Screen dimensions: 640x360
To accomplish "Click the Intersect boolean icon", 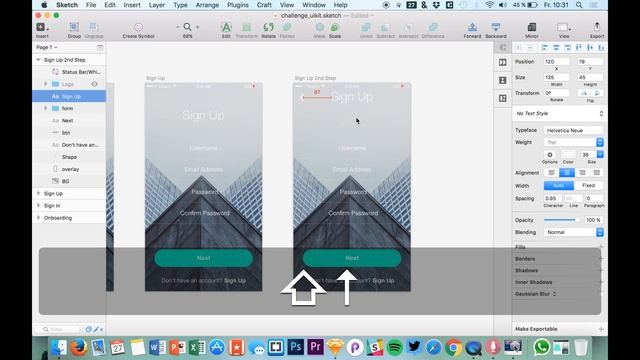I will tap(408, 27).
